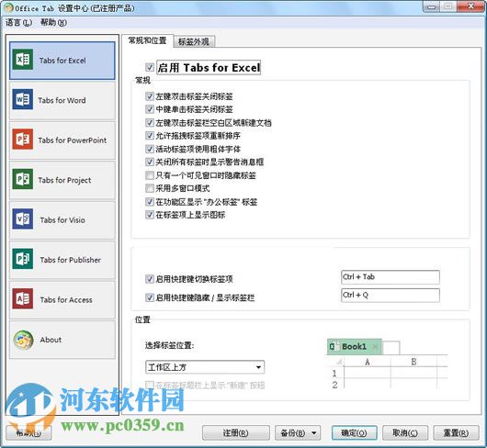The width and height of the screenshot is (487, 448).
Task: Click the 注册(R) button
Action: point(236,432)
